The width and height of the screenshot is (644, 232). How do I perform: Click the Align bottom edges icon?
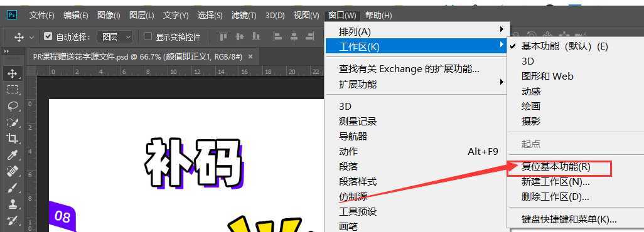click(256, 36)
